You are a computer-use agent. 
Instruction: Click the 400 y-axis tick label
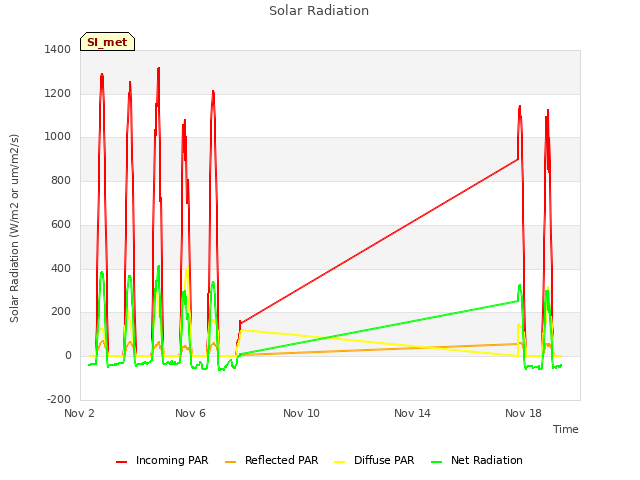[x=61, y=268]
